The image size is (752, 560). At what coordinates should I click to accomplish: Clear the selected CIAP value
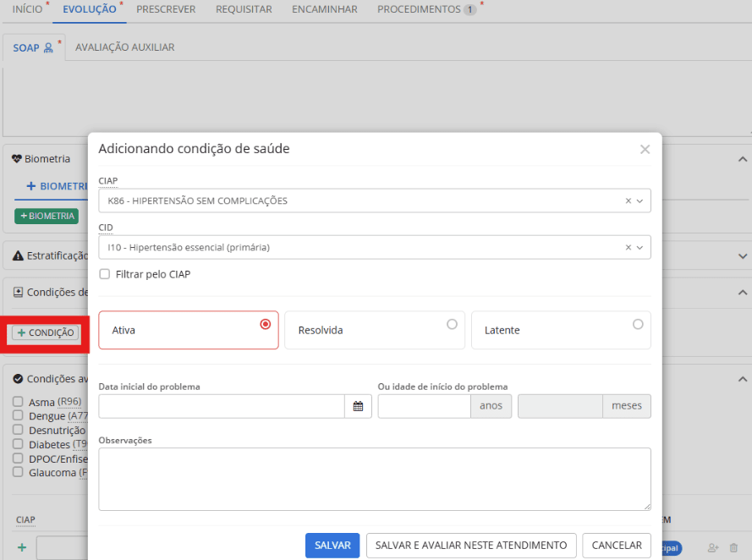point(628,201)
